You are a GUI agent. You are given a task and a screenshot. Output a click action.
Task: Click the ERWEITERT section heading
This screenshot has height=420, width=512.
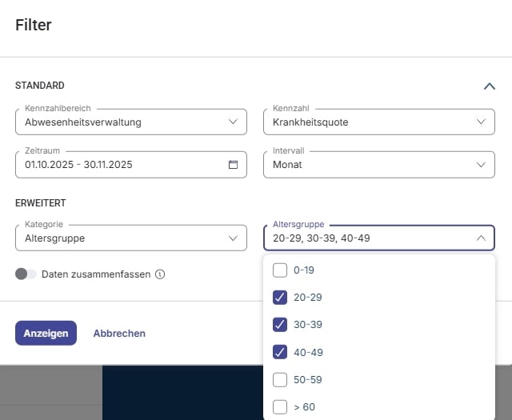tap(41, 204)
